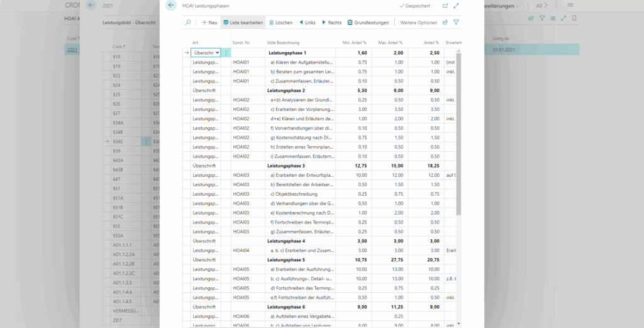Click the Gespeichert status indicator
Image resolution: width=644 pixels, height=328 pixels.
pyautogui.click(x=414, y=6)
